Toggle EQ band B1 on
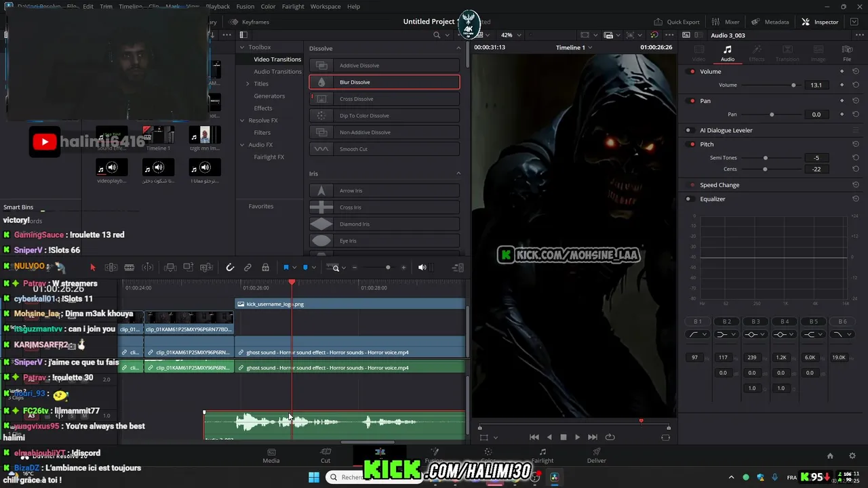The image size is (868, 488). coord(698,321)
